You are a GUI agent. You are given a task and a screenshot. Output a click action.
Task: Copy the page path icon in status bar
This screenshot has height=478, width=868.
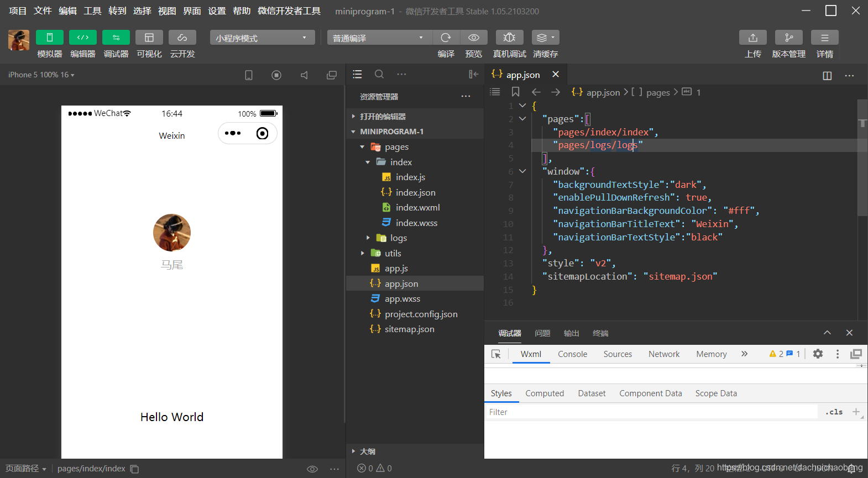pos(134,469)
